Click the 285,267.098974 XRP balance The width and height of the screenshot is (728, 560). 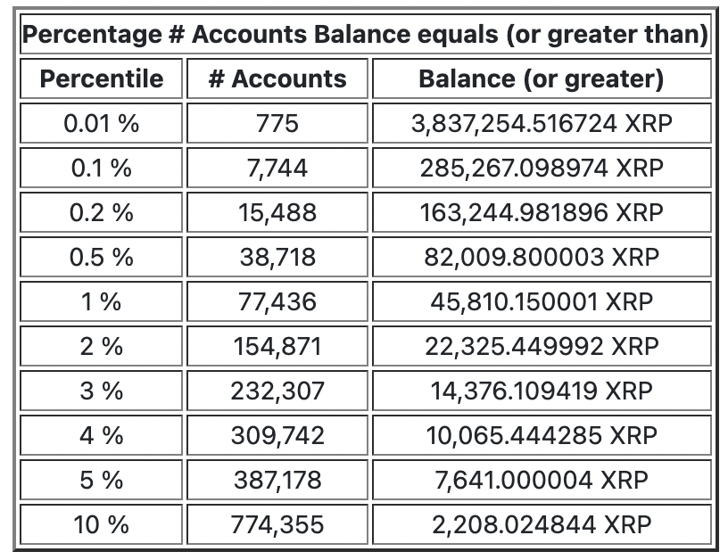pos(542,168)
